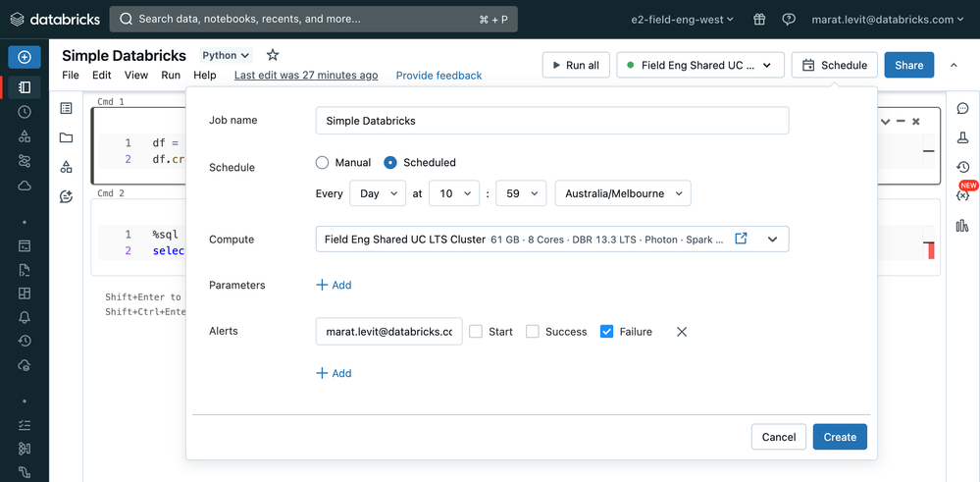
Task: Remove the alert with the X icon
Action: pyautogui.click(x=682, y=332)
